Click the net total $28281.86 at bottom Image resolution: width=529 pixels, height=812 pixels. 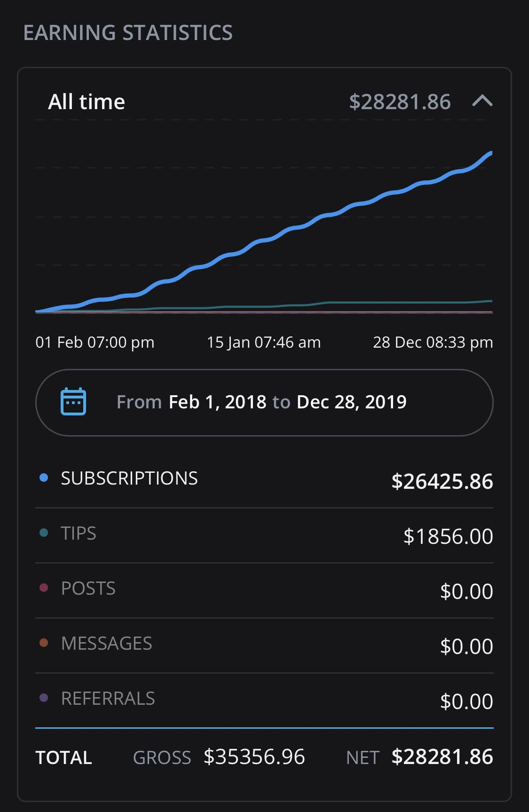coord(442,757)
